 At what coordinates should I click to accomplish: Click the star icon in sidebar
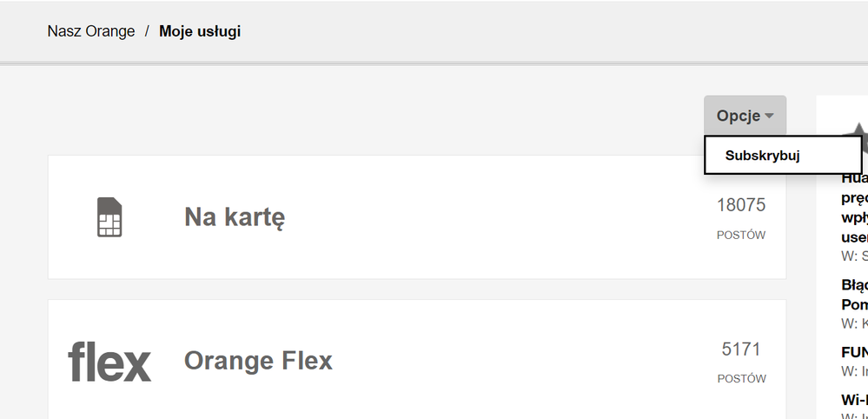coord(858,136)
